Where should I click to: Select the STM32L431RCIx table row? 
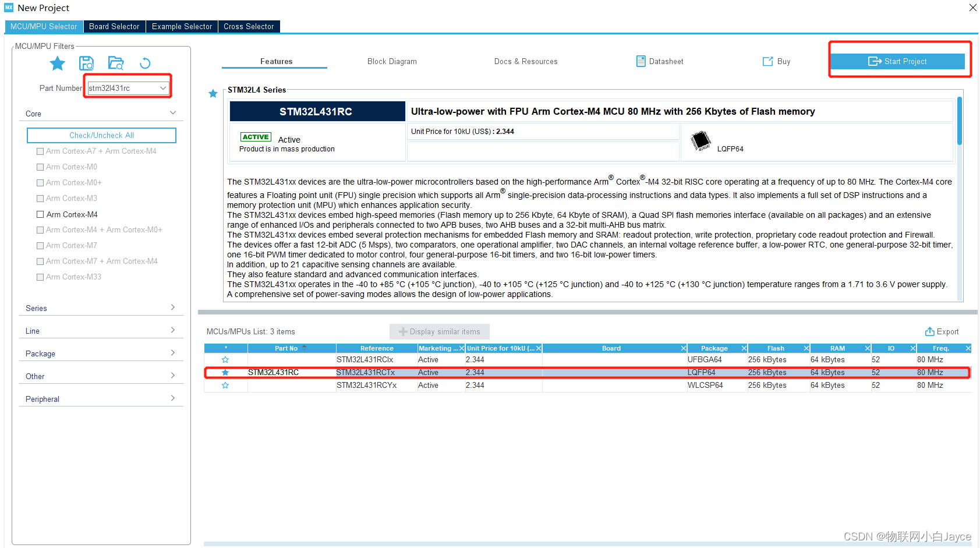click(588, 360)
